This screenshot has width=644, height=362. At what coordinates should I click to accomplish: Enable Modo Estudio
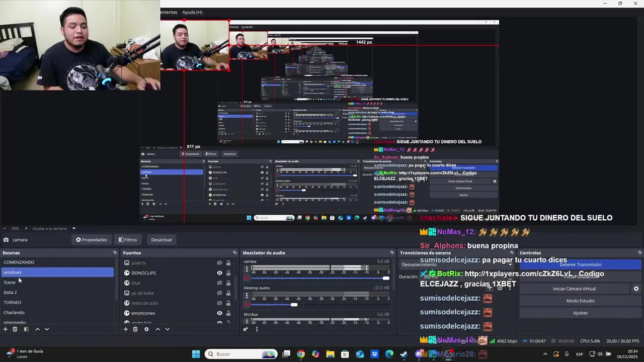point(580,301)
